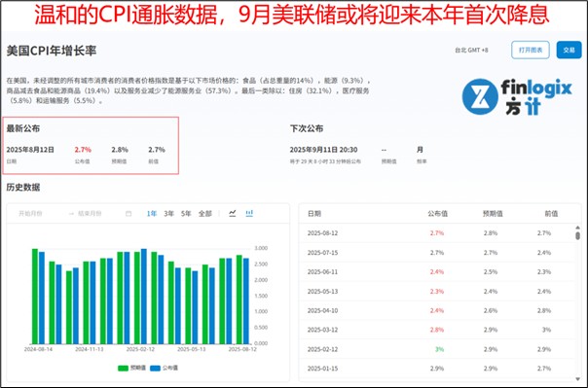The width and height of the screenshot is (588, 388).
Task: Click the 3.000 y-axis label
Action: coord(261,248)
